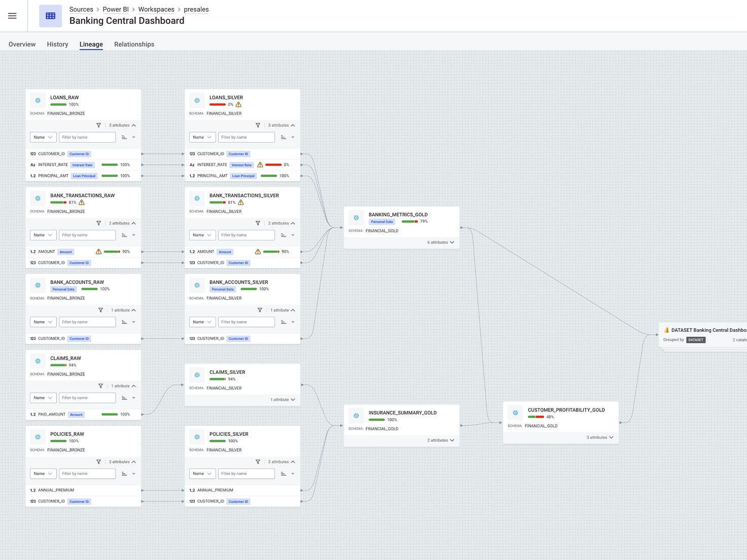Open the Name dropdown in the LOANS_RAW node

(43, 137)
